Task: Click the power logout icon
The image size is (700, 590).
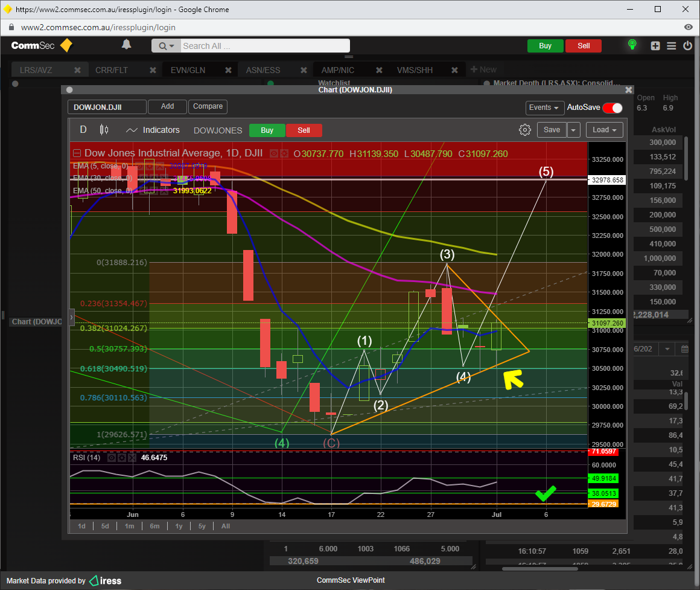Action: tap(687, 45)
